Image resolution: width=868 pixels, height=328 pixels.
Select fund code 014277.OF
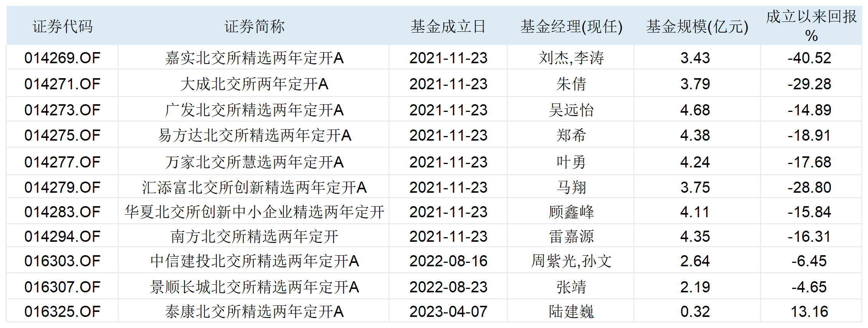click(62, 162)
